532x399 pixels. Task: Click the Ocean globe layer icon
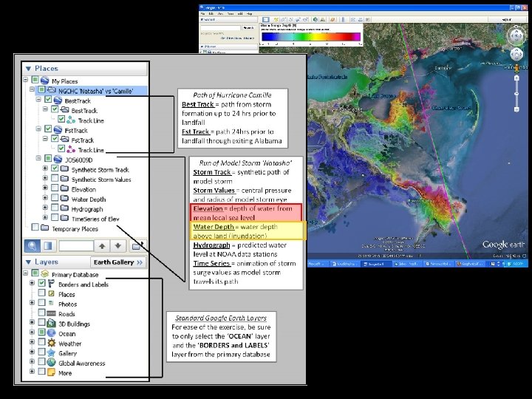51,333
